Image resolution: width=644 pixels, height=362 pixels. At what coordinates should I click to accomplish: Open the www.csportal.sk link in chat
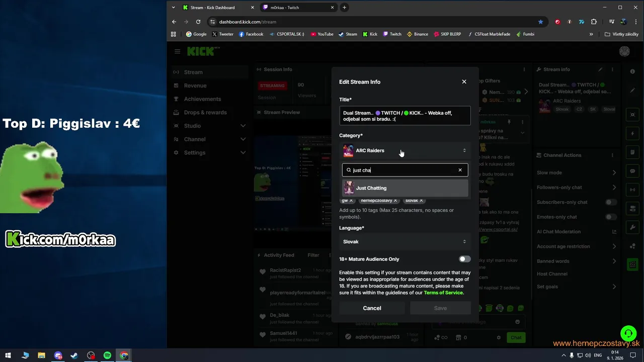point(498,229)
